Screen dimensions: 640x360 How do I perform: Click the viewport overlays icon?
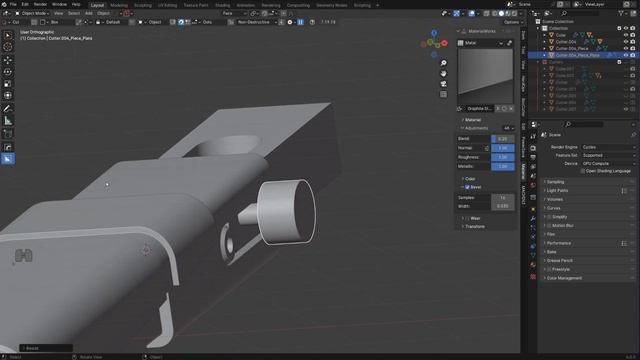tap(472, 13)
